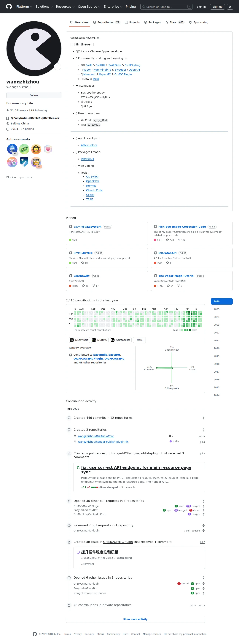
Task: Open the Pricing link in header
Action: click(131, 7)
